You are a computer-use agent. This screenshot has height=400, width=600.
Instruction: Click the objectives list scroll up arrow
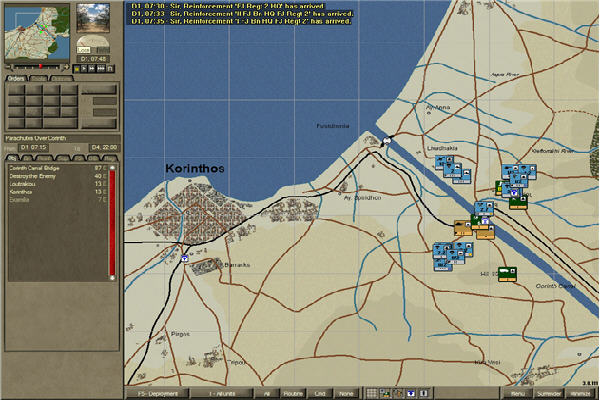112,167
